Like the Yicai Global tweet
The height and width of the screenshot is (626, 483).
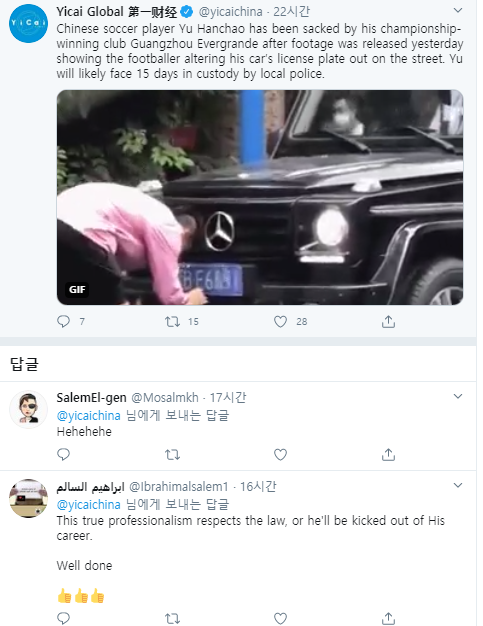(280, 321)
